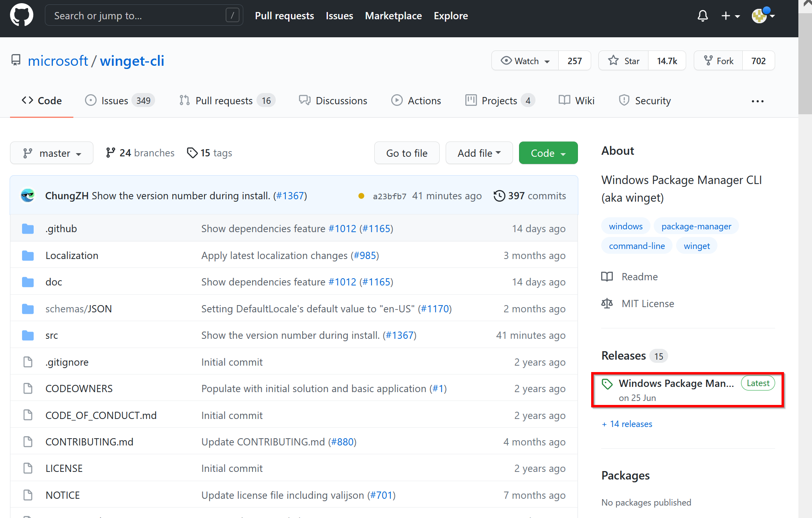
Task: Open the microsoft organization link
Action: [58, 61]
